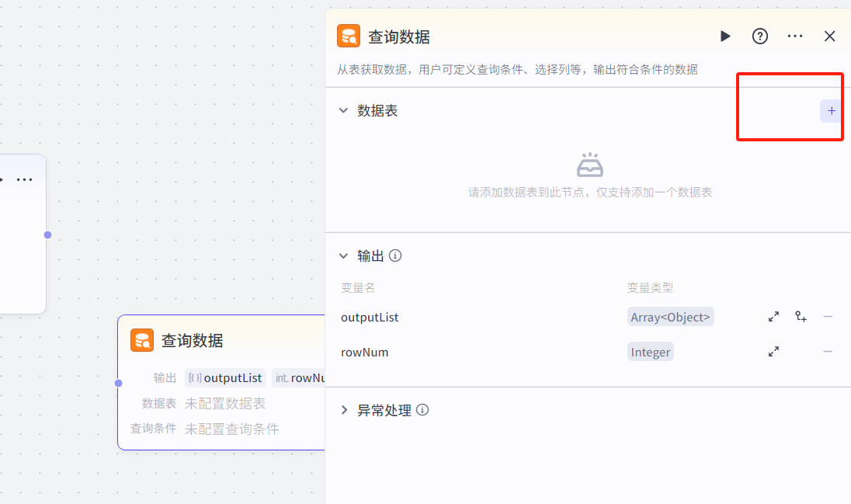This screenshot has width=851, height=504.
Task: Click 未配置数据表 text in node
Action: [224, 404]
